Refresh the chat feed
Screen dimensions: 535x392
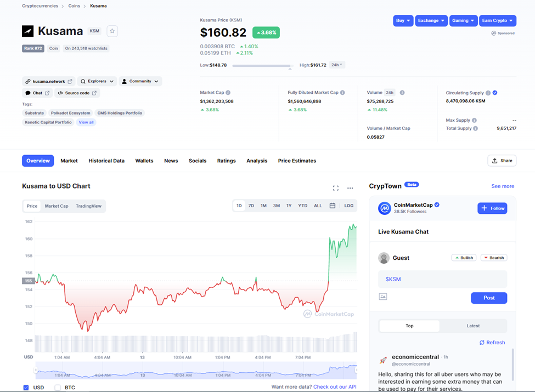tap(492, 343)
